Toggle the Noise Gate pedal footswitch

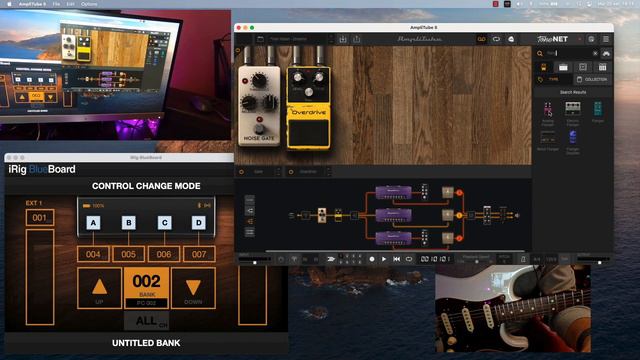click(259, 129)
